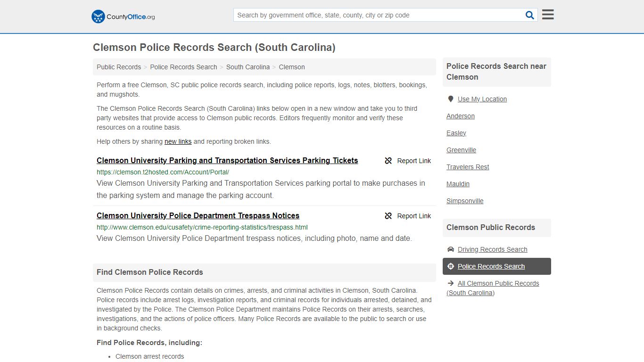This screenshot has height=362, width=644.
Task: Open Clemson University Parking Tickets title link
Action: pos(227,160)
